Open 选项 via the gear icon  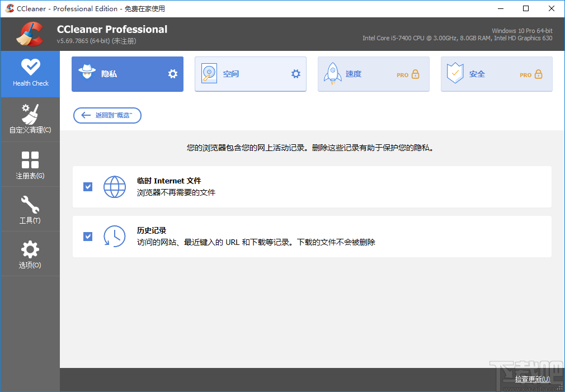tap(30, 251)
